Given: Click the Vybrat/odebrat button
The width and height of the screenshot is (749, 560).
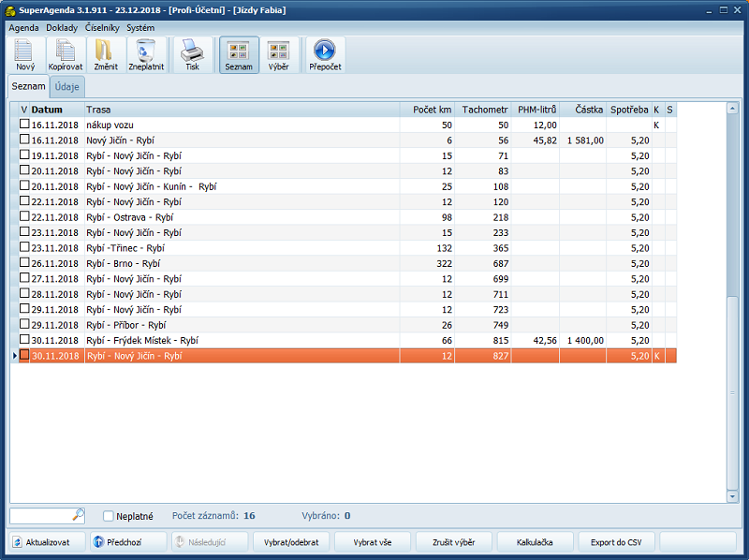Looking at the screenshot, I should tap(291, 542).
